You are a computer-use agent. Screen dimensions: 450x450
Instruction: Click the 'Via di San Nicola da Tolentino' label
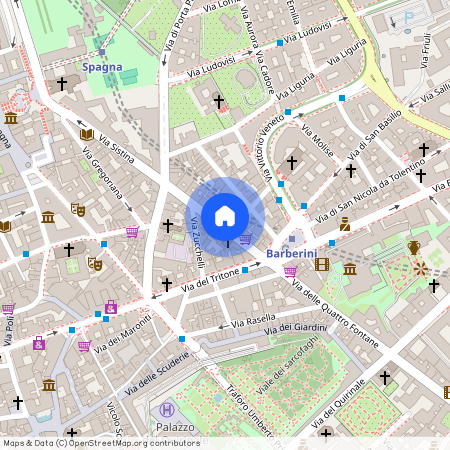(x=370, y=191)
